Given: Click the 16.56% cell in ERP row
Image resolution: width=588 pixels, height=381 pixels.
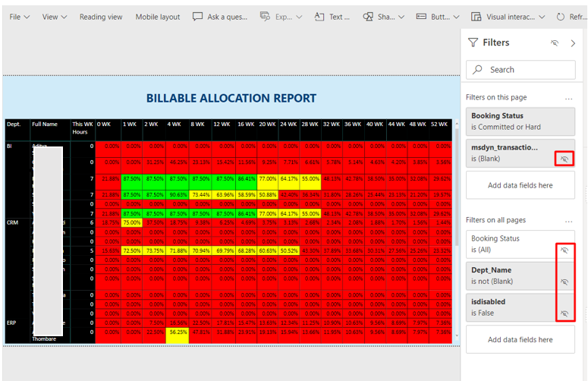Looking at the screenshot, I should [178, 323].
